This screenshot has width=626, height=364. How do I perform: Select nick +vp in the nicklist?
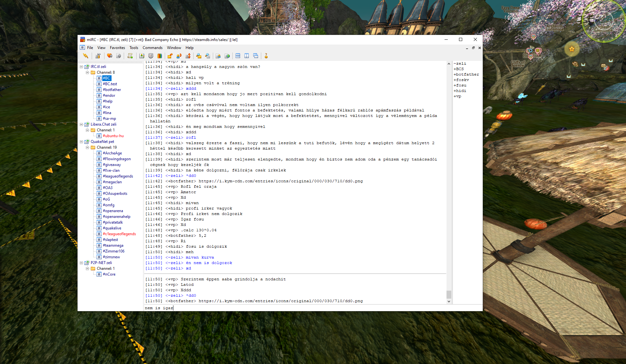(457, 96)
